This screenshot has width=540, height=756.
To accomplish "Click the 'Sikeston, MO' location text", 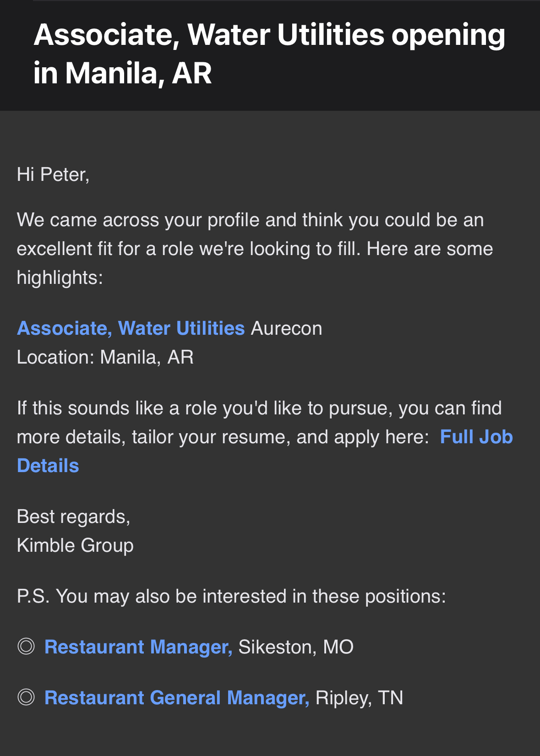I will (x=296, y=647).
